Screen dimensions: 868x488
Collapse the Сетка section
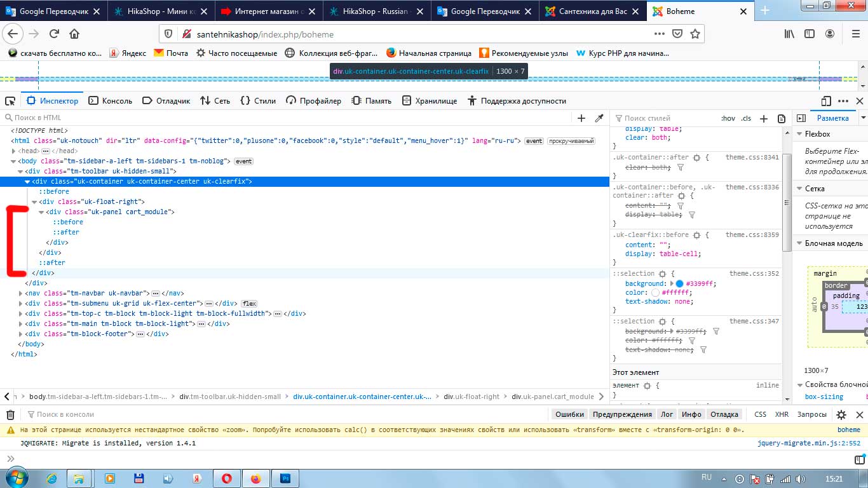(x=798, y=189)
